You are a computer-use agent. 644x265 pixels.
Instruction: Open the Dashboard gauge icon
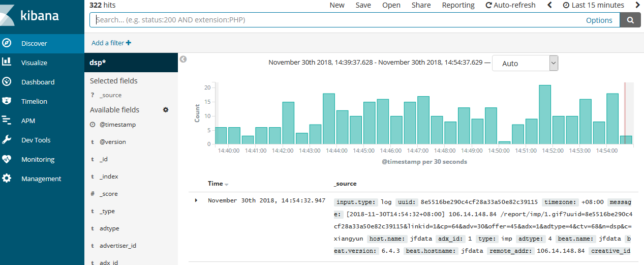point(7,82)
